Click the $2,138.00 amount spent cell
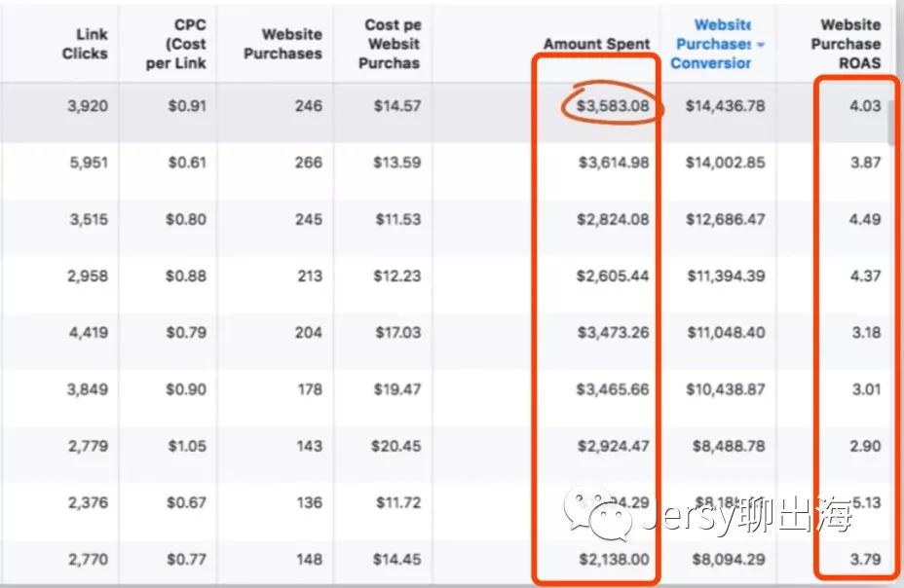 pyautogui.click(x=612, y=560)
